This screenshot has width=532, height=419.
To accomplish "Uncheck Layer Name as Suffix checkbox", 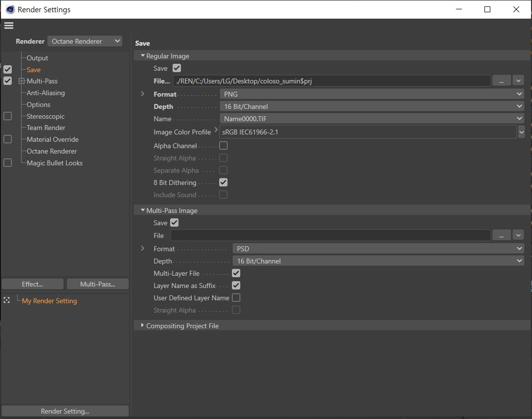I will 236,285.
